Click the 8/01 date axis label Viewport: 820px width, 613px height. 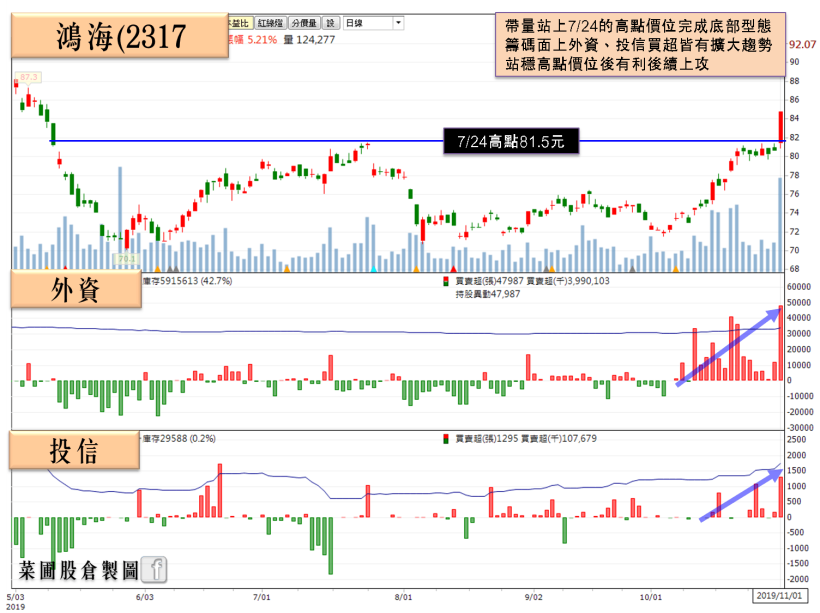coord(403,597)
